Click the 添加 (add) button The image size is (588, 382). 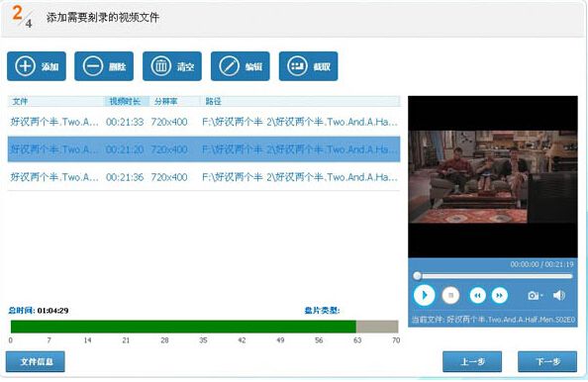37,66
